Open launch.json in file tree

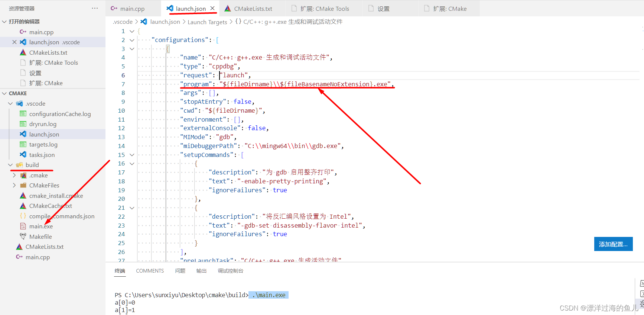[53, 134]
